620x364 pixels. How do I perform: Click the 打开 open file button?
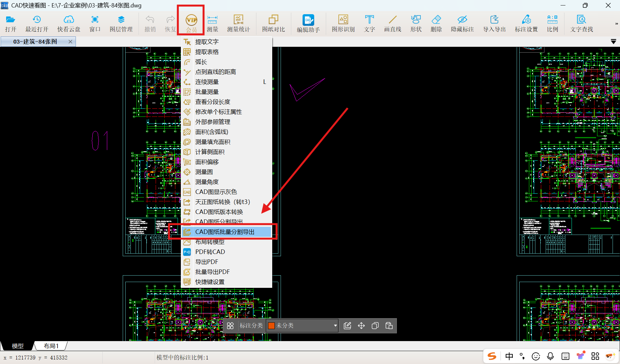point(10,24)
